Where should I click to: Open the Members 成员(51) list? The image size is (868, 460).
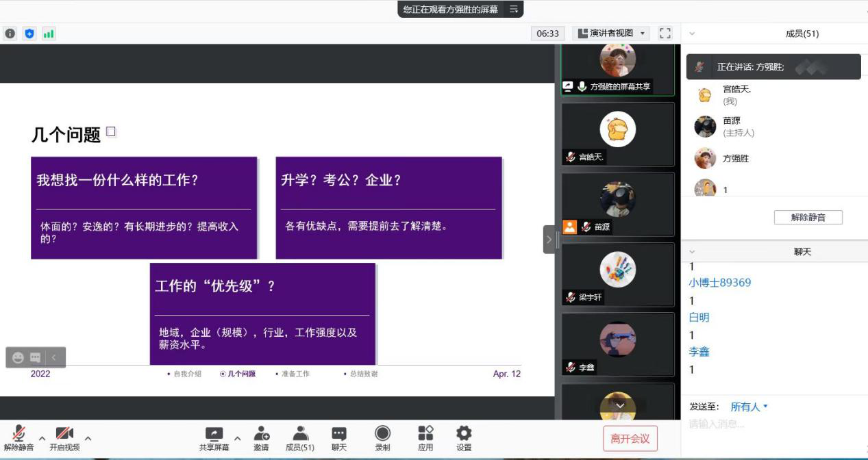click(x=299, y=438)
